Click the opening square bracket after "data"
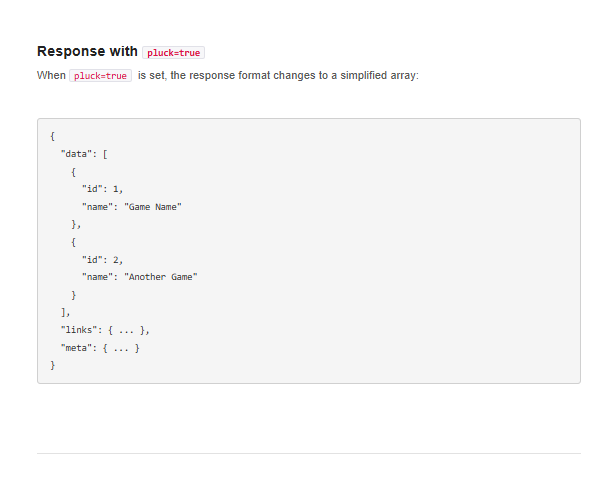 [x=105, y=153]
